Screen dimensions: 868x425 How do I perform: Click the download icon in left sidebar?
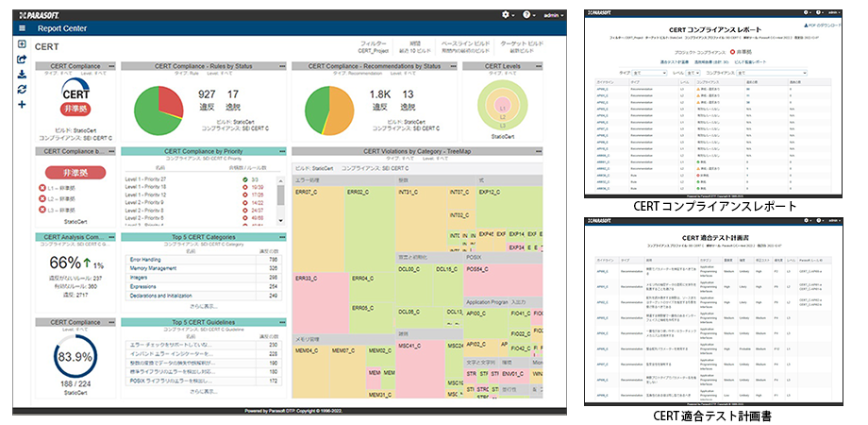coord(22,75)
